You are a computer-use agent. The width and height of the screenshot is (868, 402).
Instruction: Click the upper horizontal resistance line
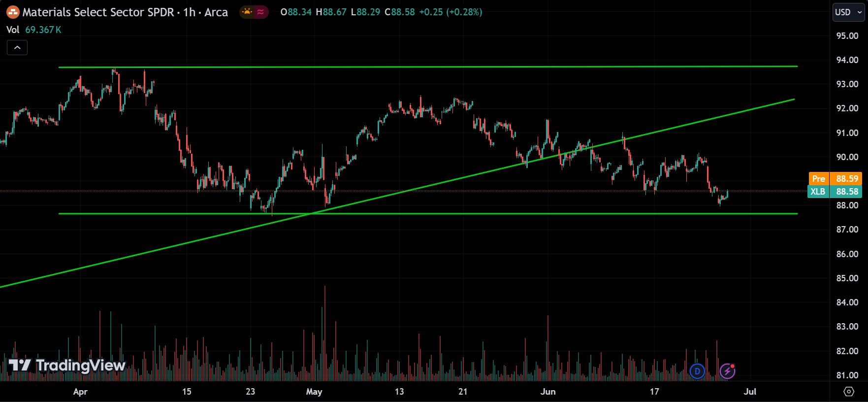click(428, 67)
